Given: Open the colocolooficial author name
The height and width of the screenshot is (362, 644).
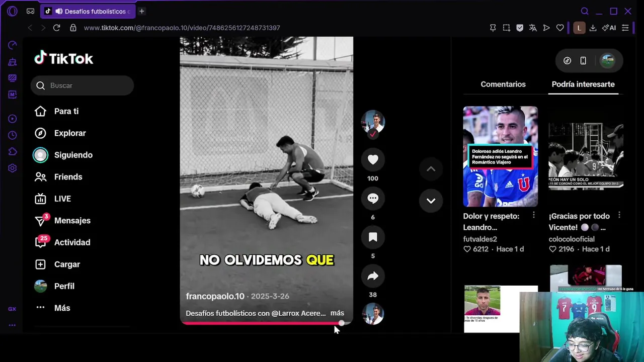Looking at the screenshot, I should click(x=572, y=239).
